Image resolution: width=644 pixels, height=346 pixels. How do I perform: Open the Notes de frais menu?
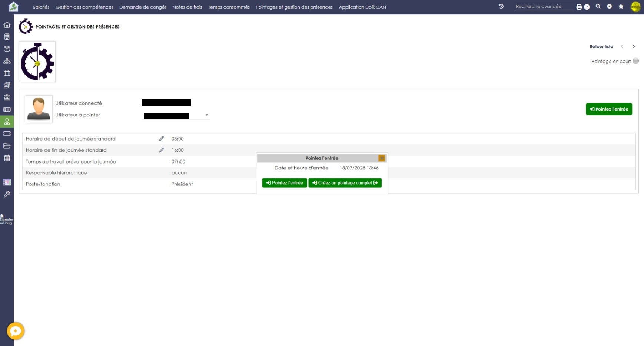[x=187, y=7]
